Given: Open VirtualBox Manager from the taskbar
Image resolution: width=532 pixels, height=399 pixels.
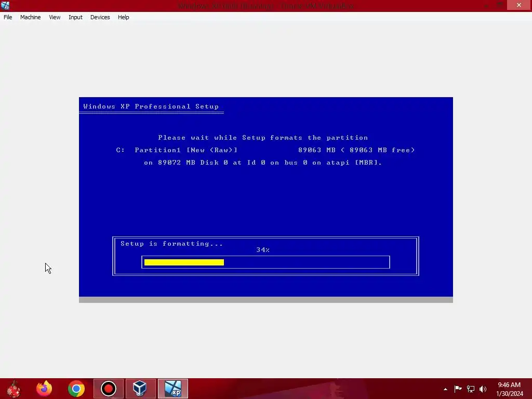Looking at the screenshot, I should 140,389.
